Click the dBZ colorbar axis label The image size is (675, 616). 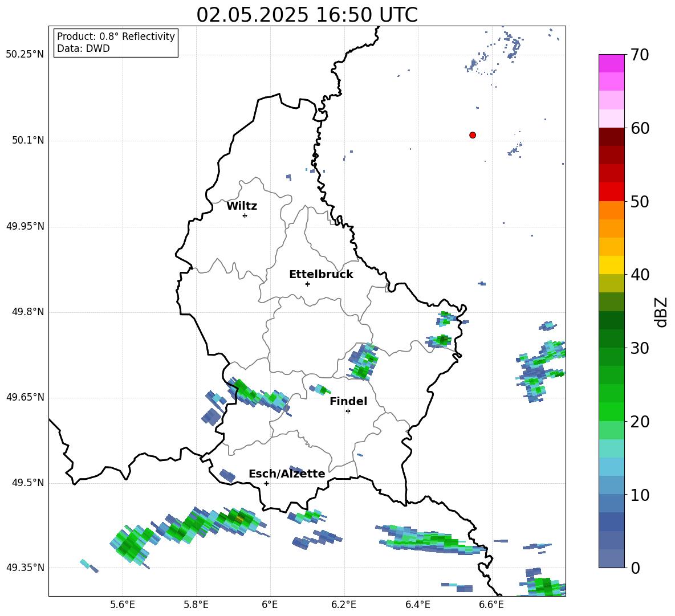coord(661,312)
